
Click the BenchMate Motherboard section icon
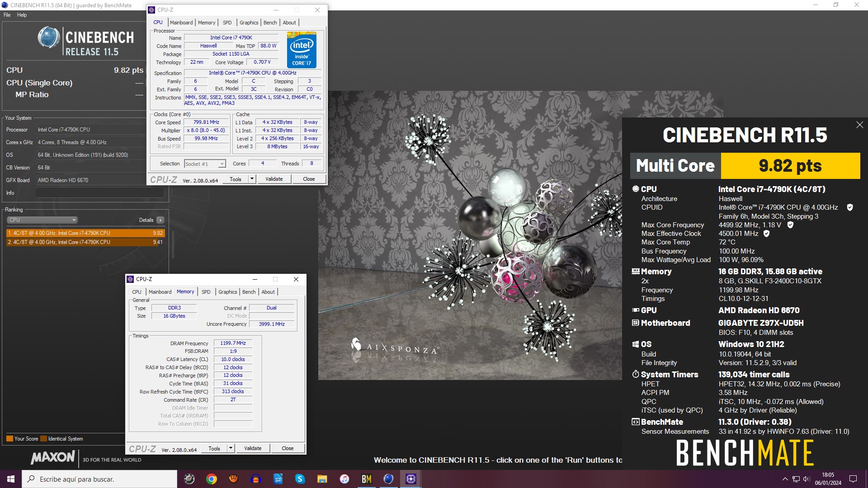point(636,323)
